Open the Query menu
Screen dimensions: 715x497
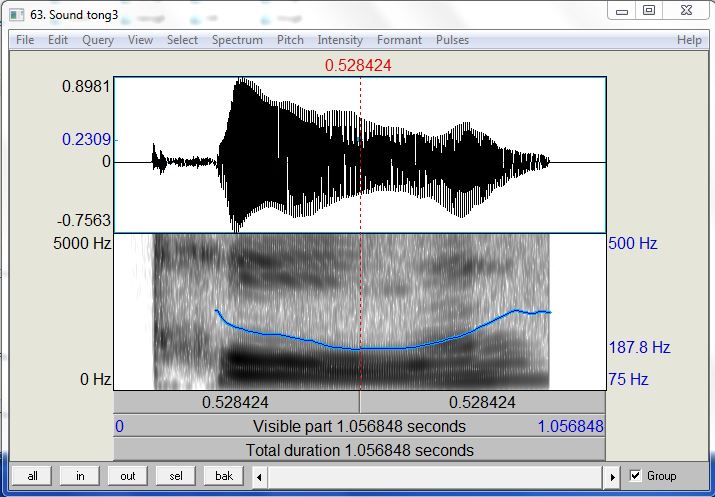point(98,40)
